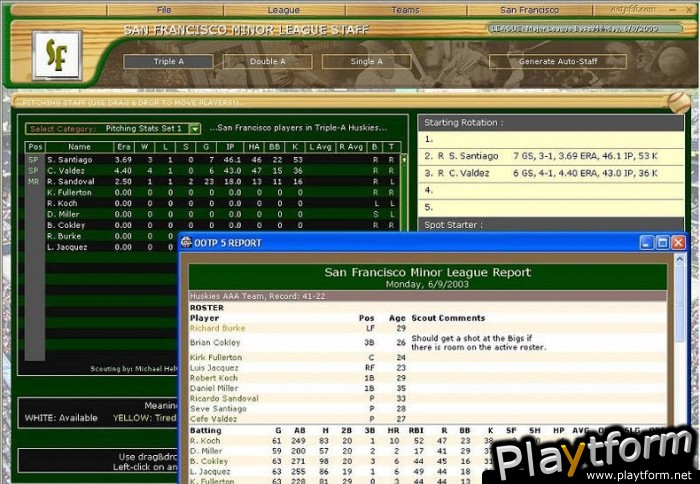The height and width of the screenshot is (484, 700).
Task: Click the Spot Starter section header
Action: tap(550, 225)
